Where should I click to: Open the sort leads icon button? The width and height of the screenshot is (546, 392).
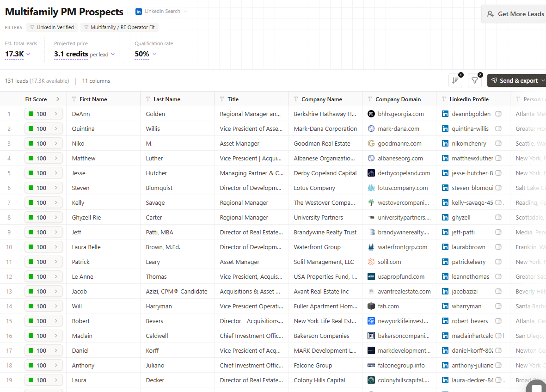[x=455, y=80]
